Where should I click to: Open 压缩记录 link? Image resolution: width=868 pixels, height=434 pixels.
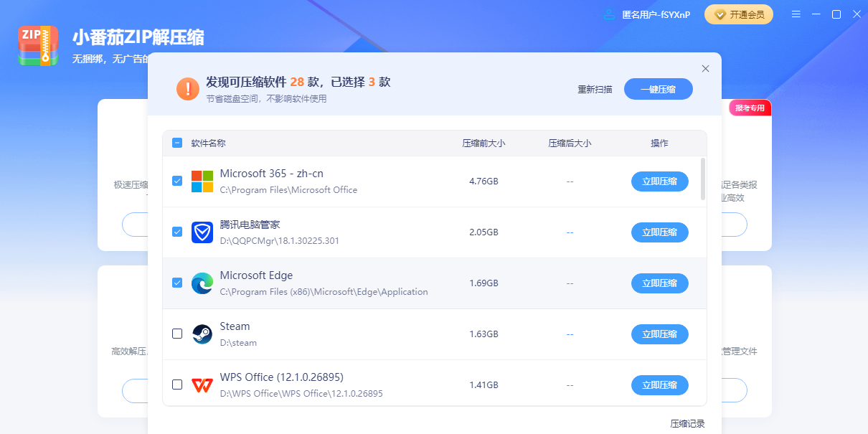688,423
